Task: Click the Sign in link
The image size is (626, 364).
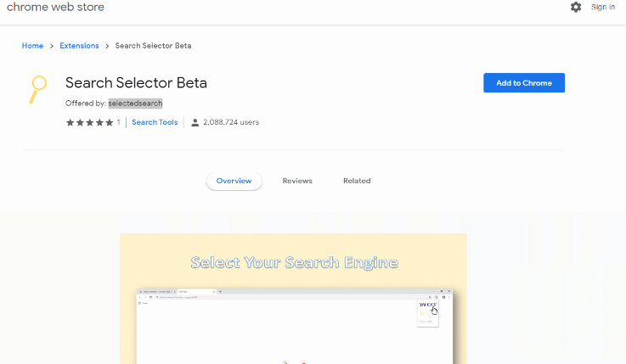Action: (603, 7)
